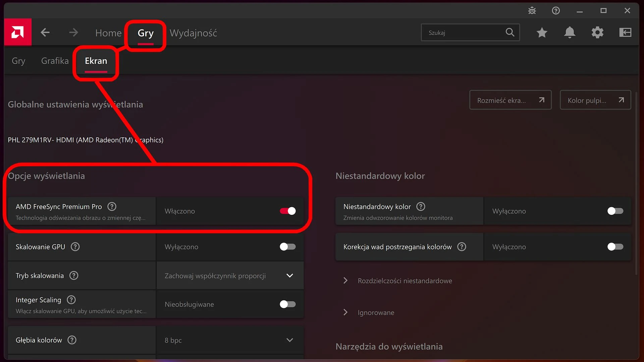Open Ekran sub-tab
Screen dimensions: 644x362
96,61
